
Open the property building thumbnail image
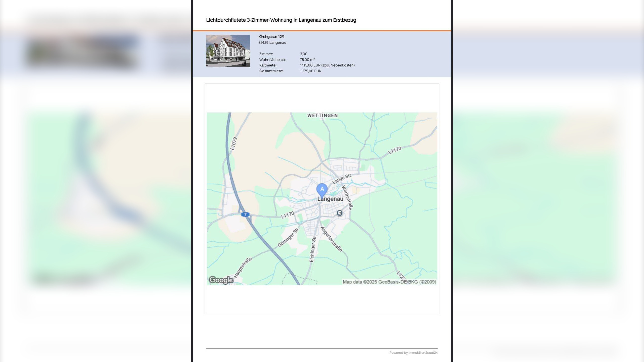(x=228, y=51)
